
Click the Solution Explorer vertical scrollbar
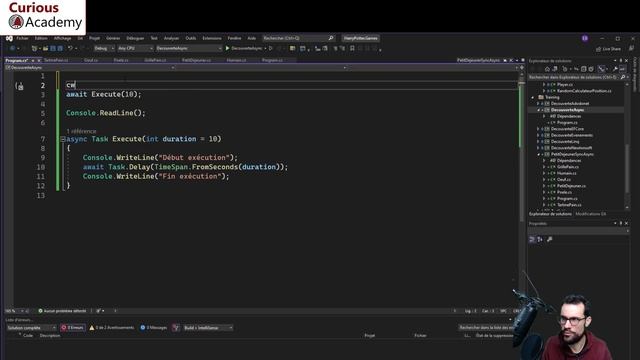coord(627,145)
